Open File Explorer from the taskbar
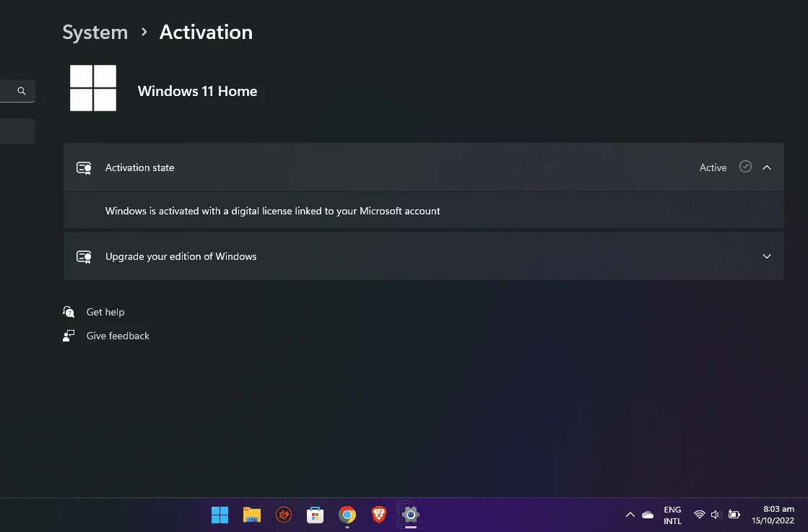Viewport: 808px width, 532px height. pos(252,515)
